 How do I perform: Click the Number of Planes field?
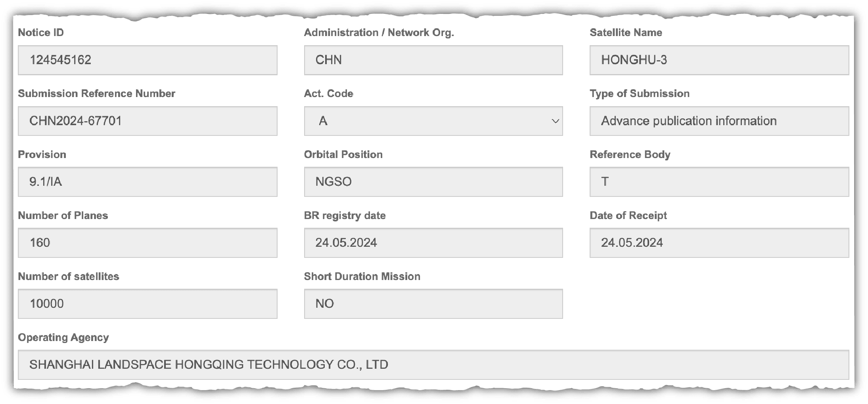tap(147, 243)
